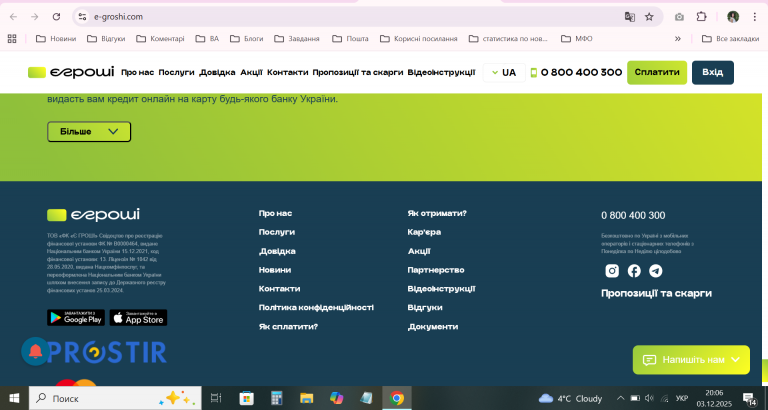Open the Chrome three-dot menu

tap(755, 17)
